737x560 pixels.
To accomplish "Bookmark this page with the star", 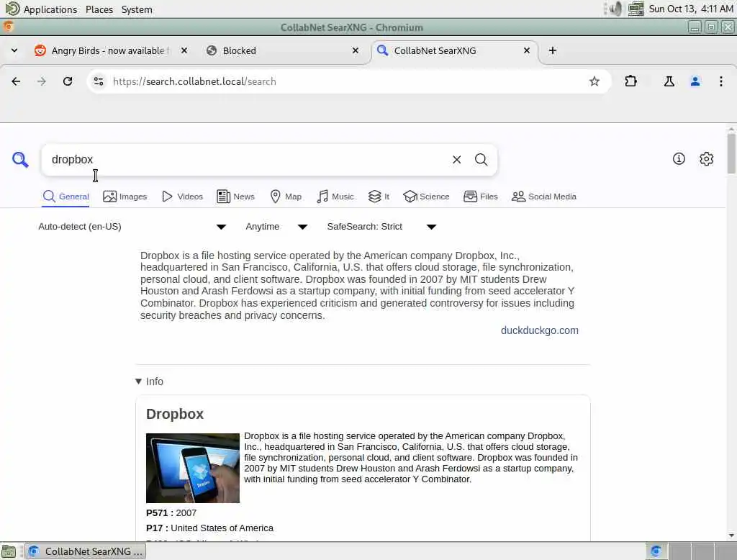I will click(594, 81).
